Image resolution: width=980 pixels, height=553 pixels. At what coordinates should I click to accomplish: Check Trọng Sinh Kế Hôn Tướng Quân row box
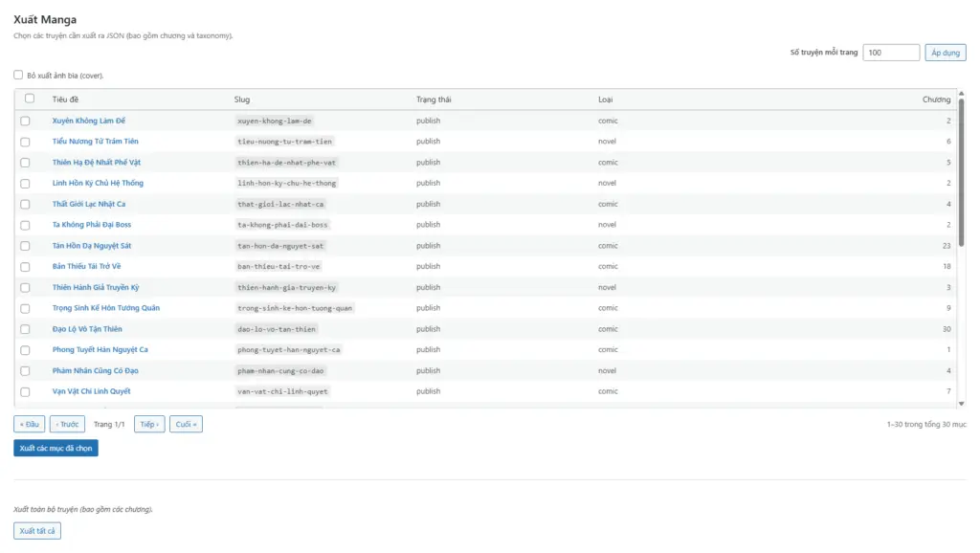coord(25,309)
